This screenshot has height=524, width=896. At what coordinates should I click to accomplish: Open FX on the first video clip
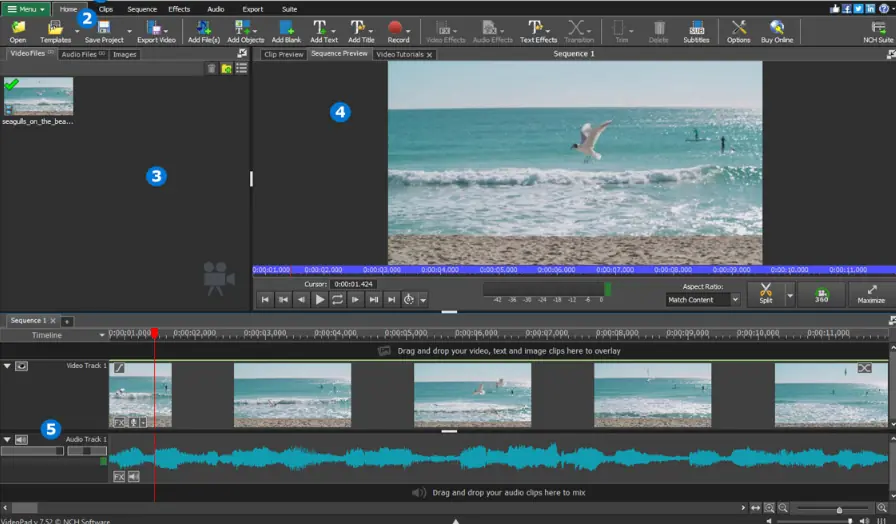(119, 423)
